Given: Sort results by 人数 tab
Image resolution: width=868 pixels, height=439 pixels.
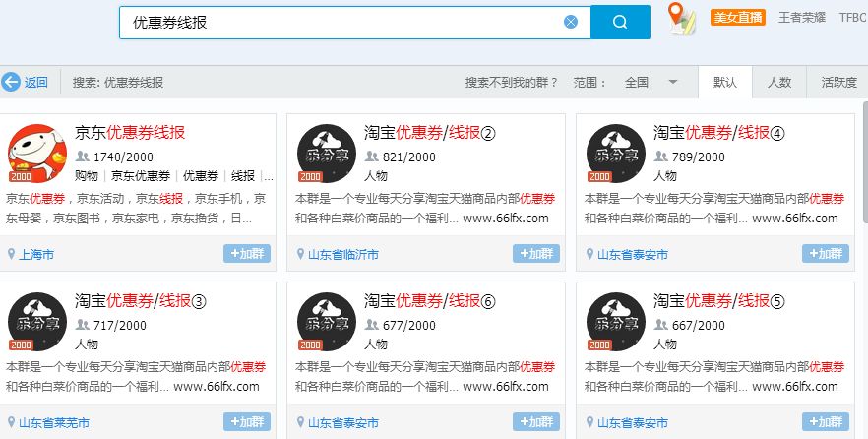Looking at the screenshot, I should pyautogui.click(x=779, y=83).
